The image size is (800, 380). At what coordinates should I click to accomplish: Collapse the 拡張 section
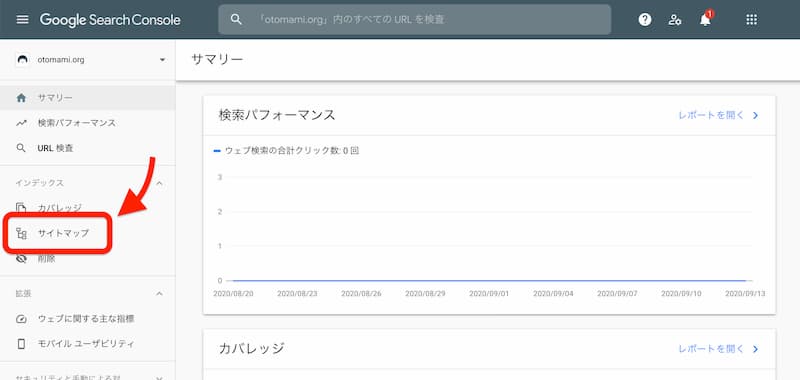click(159, 294)
